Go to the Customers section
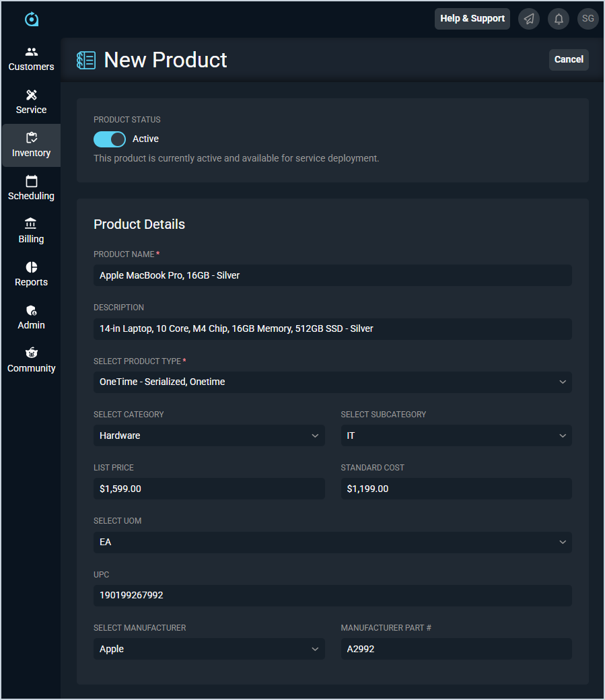 tap(31, 59)
